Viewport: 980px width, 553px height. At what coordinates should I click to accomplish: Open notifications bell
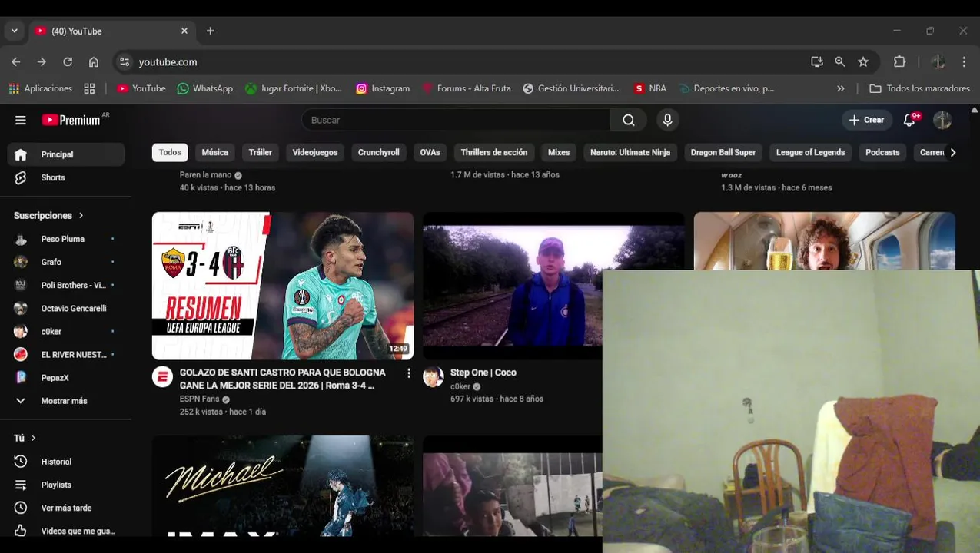tap(910, 120)
